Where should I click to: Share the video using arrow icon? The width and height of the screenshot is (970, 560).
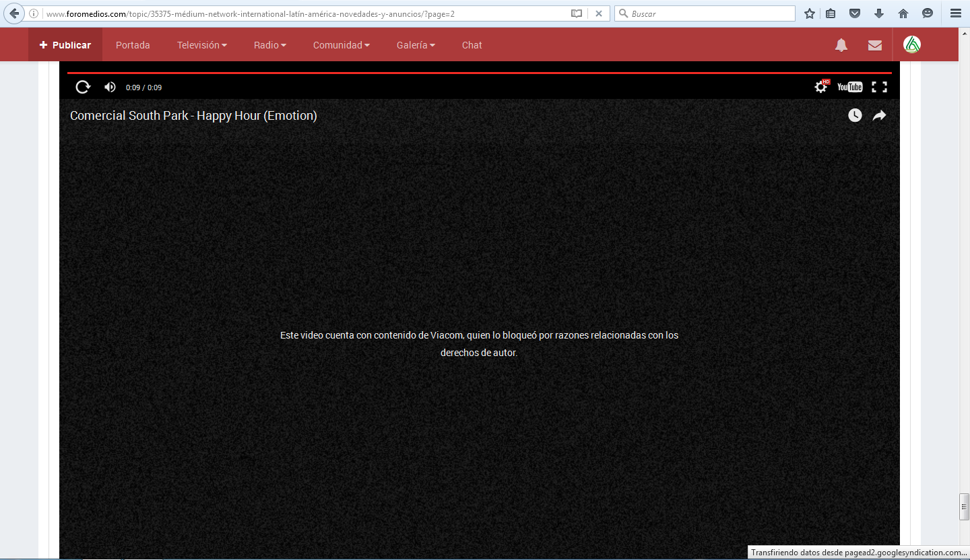point(879,116)
